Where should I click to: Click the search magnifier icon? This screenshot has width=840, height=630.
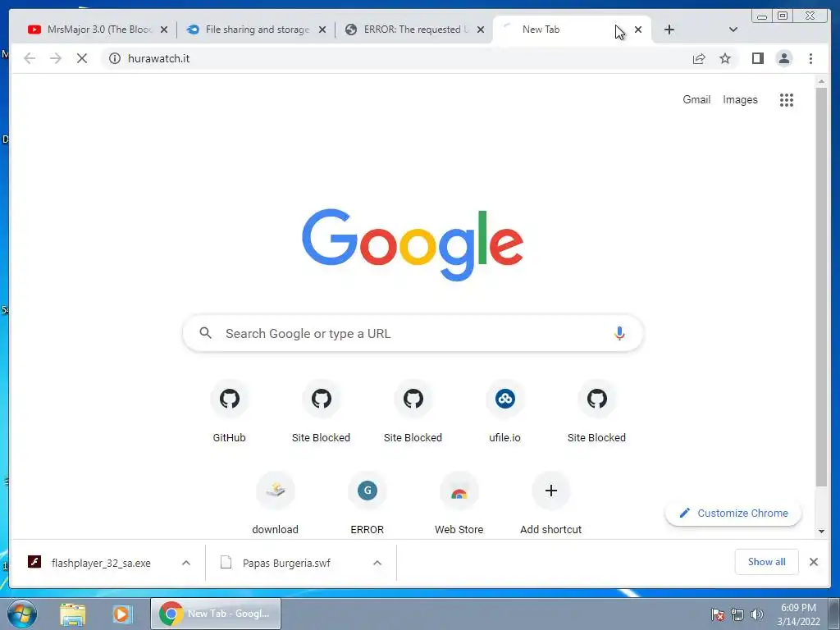205,333
